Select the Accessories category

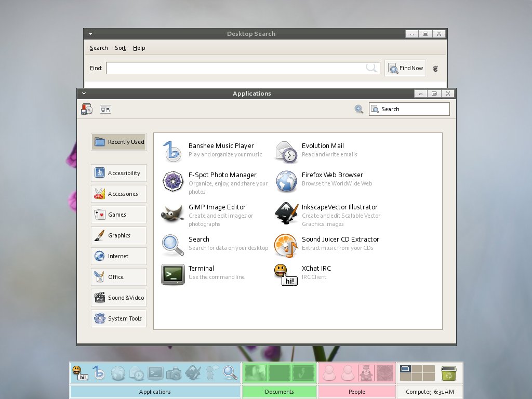(119, 194)
